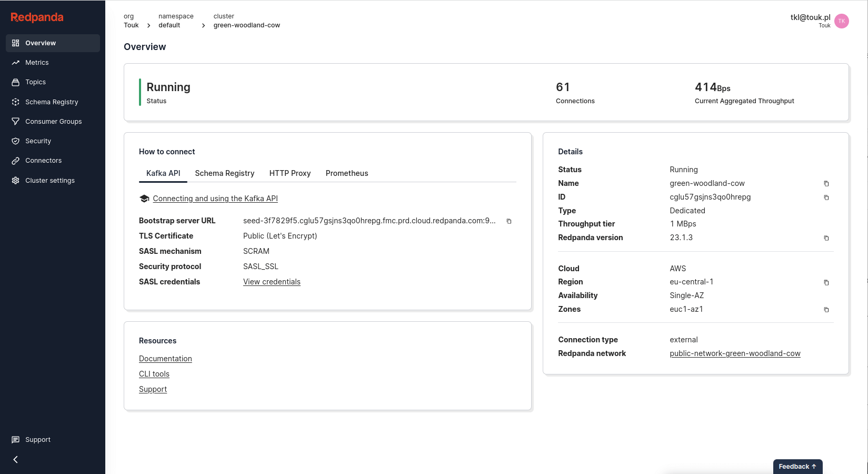Open the Documentation resource link
This screenshot has width=868, height=474.
pyautogui.click(x=165, y=359)
